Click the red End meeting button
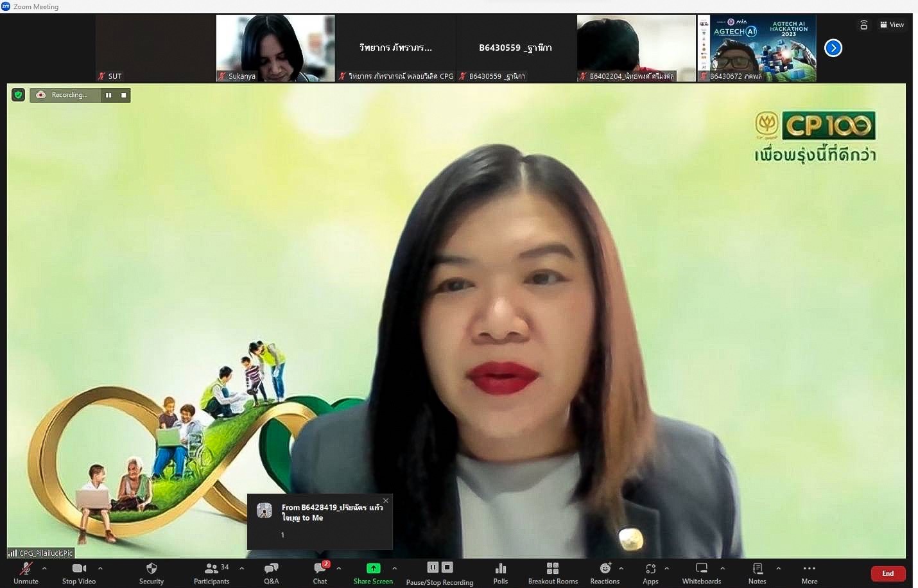The width and height of the screenshot is (918, 588). coord(888,573)
